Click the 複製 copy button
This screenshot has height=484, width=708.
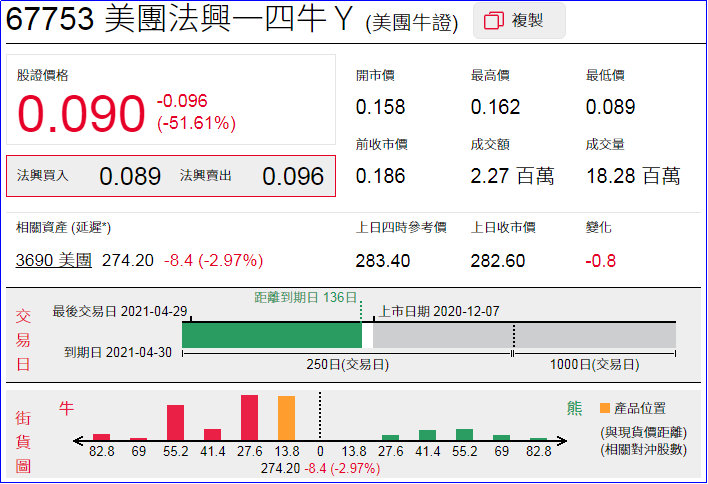pyautogui.click(x=519, y=21)
